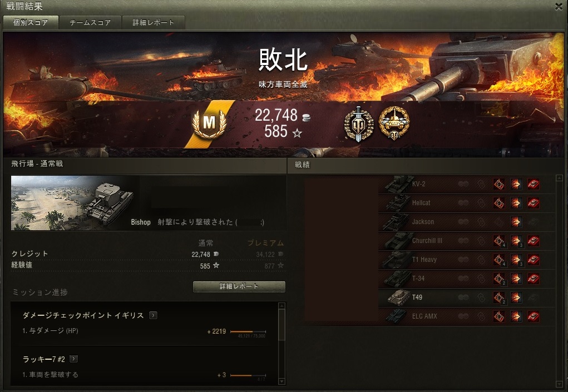Click the 詳細レポート button below credits
This screenshot has height=392, width=568.
(x=239, y=287)
